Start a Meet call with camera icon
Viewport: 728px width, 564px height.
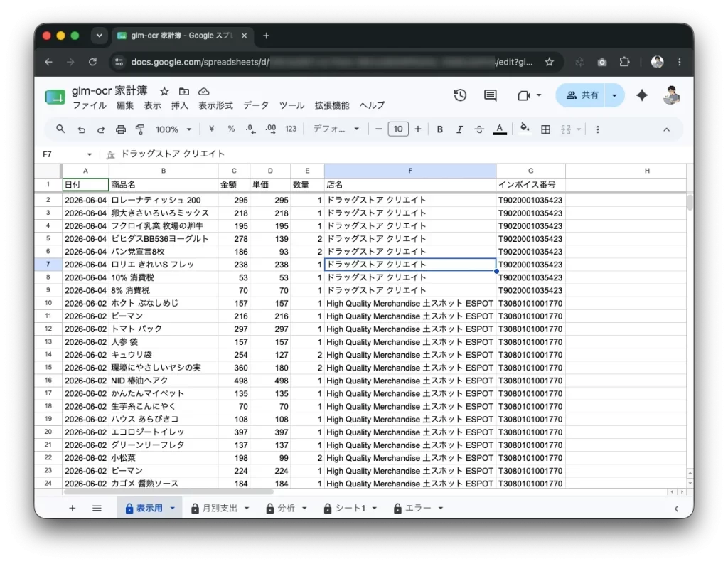(x=524, y=95)
